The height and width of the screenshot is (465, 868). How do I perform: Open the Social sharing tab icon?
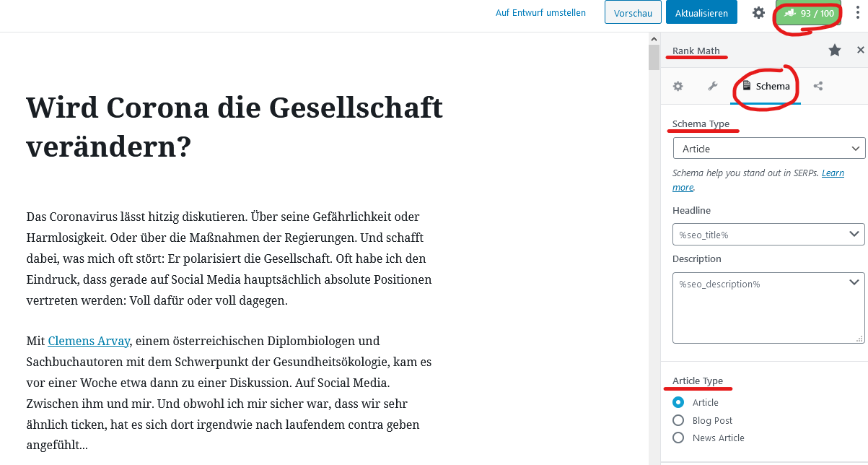pos(818,86)
